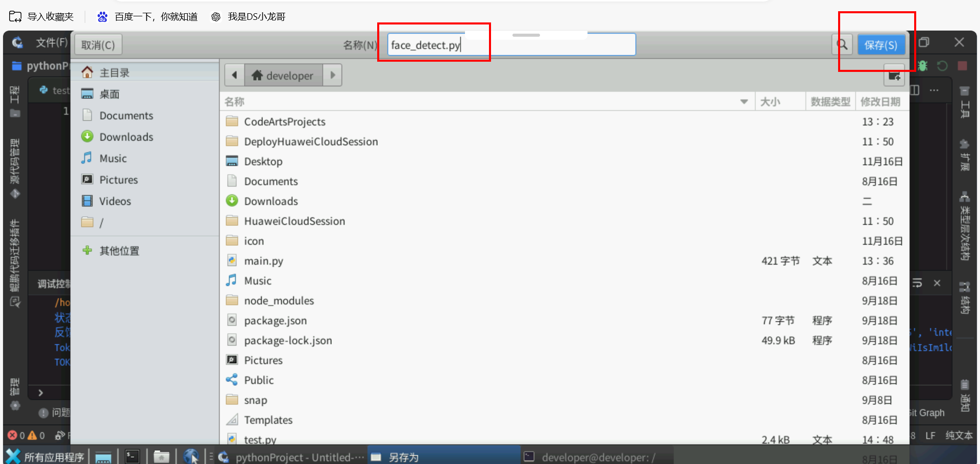
Task: Open the terminal icon in taskbar
Action: pyautogui.click(x=132, y=456)
